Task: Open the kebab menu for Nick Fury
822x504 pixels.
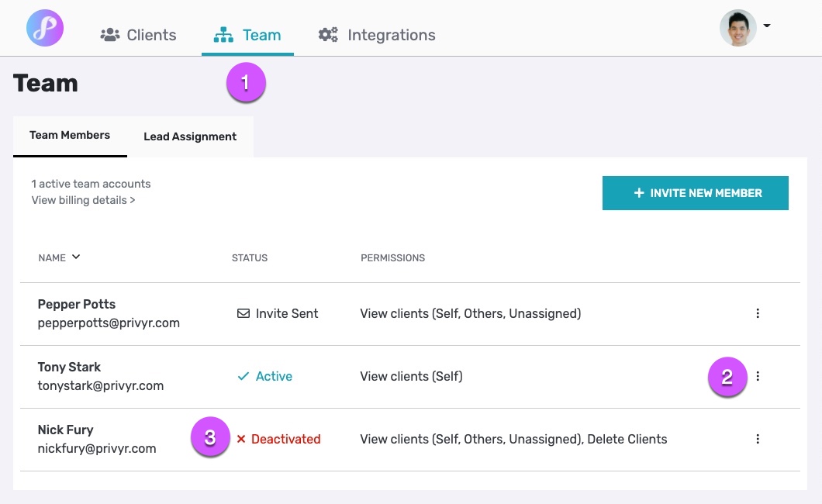Action: coord(758,439)
